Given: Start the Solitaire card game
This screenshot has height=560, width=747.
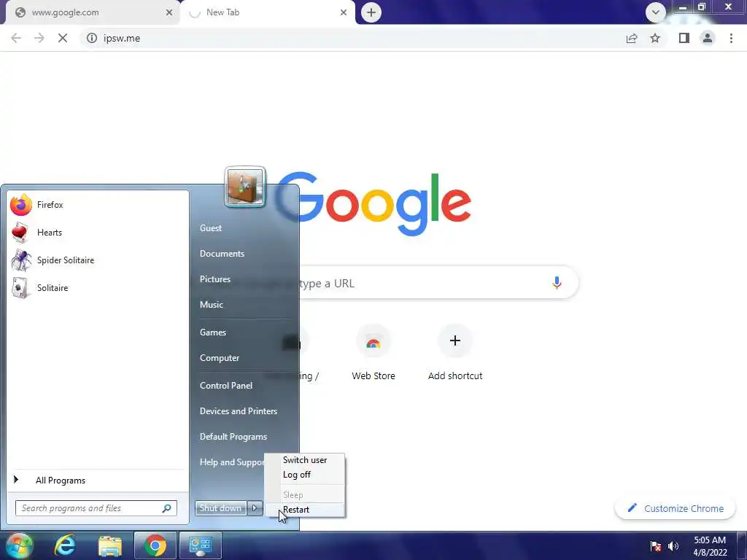Looking at the screenshot, I should click(98, 287).
